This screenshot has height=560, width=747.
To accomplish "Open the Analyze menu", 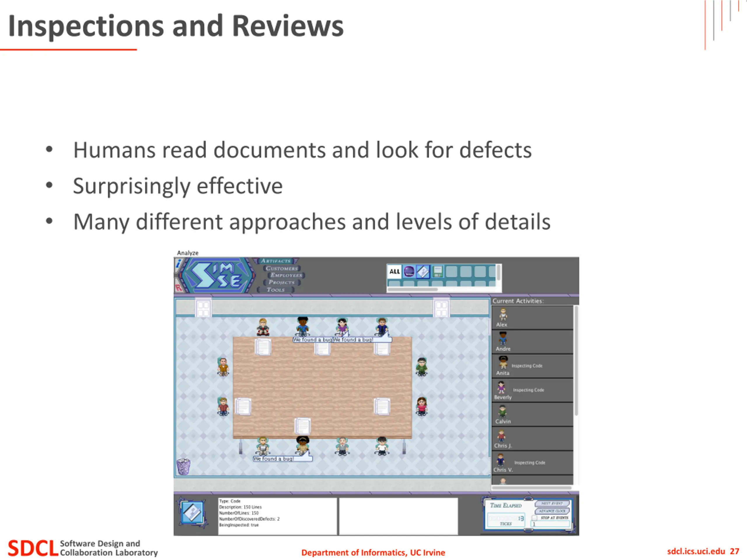I will 188,253.
